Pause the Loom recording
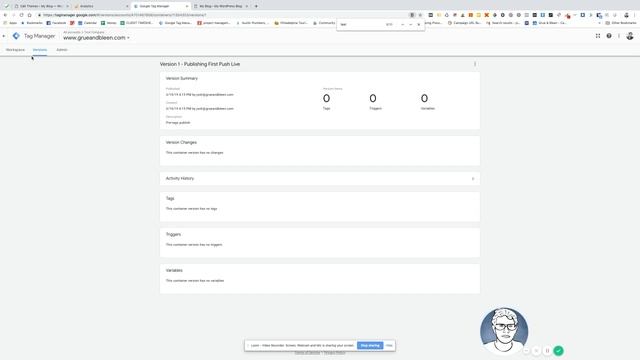Image resolution: width=640 pixels, height=360 pixels. point(547,351)
